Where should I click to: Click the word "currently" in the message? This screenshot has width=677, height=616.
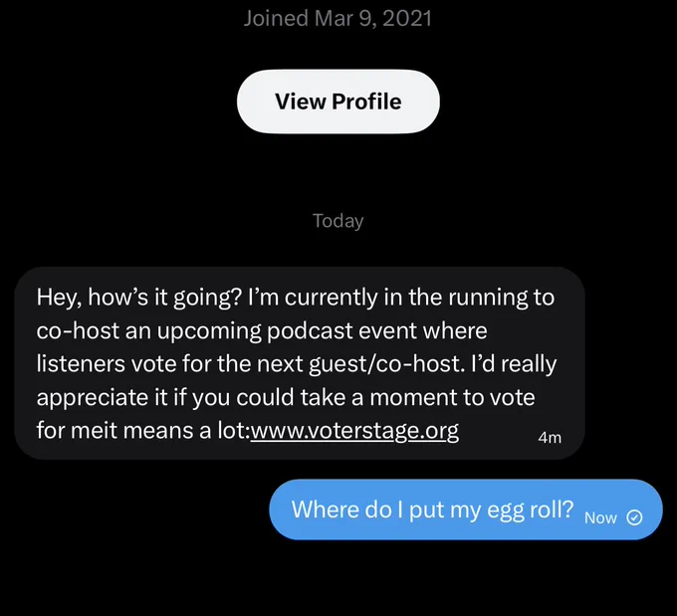pyautogui.click(x=332, y=298)
